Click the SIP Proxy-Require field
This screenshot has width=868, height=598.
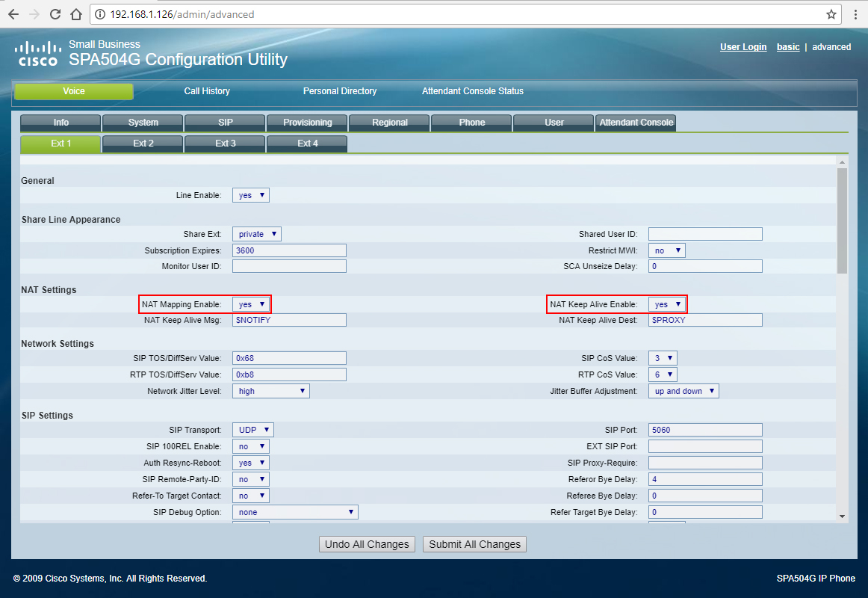pyautogui.click(x=705, y=463)
